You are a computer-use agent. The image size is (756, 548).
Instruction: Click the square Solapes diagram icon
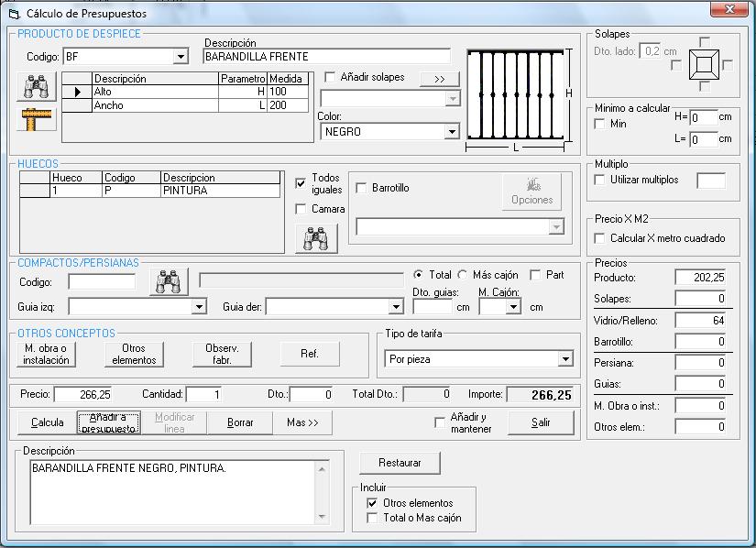(x=704, y=64)
